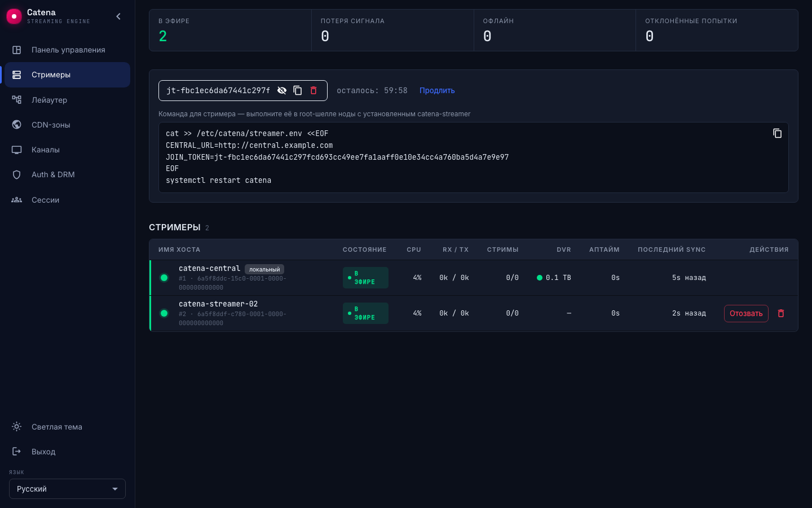
Task: Click the catena-central host name
Action: [x=209, y=268]
